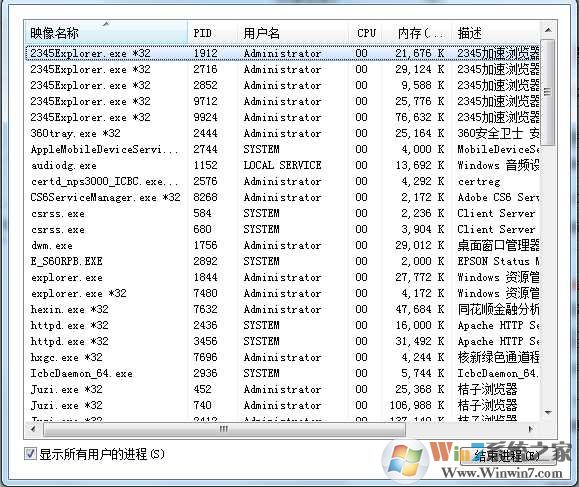579x487 pixels.
Task: Select explorer.exe *32 with PID 7480
Action: coord(282,293)
